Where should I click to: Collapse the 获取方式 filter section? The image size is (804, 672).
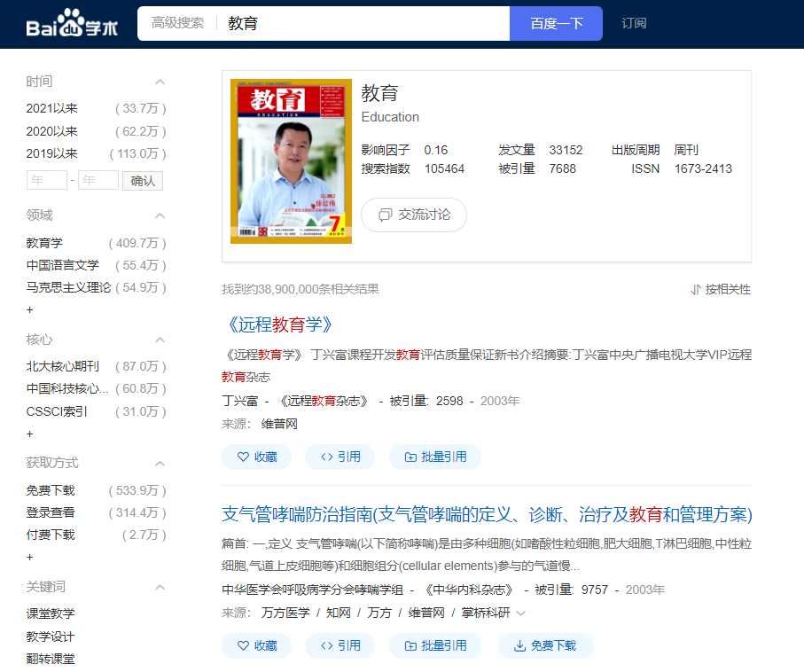pos(160,464)
